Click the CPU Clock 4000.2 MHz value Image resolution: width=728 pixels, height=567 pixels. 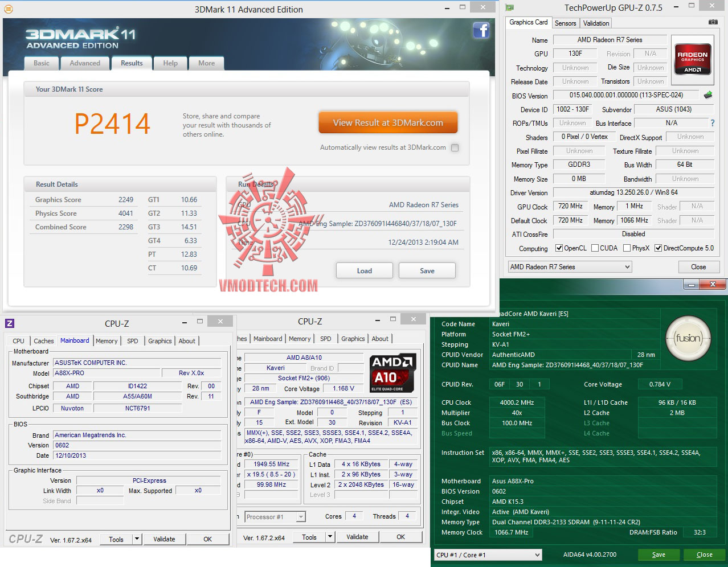click(x=517, y=402)
